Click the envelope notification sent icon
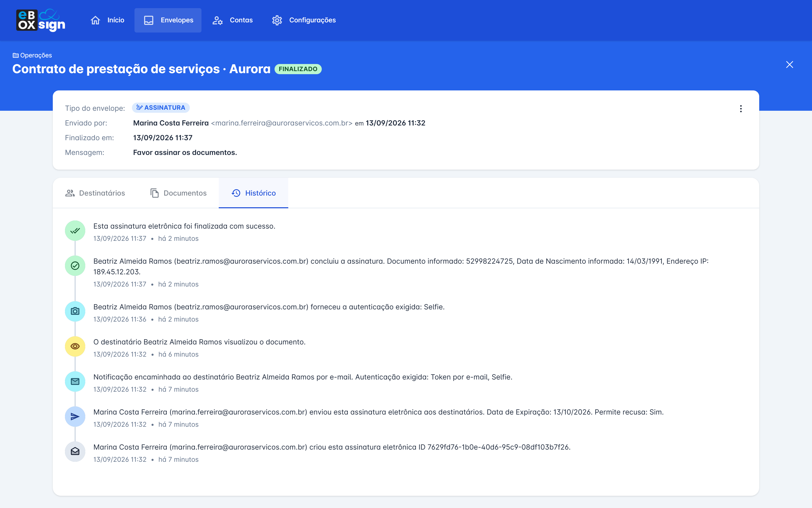Screen dimensions: 812x508 point(75,381)
